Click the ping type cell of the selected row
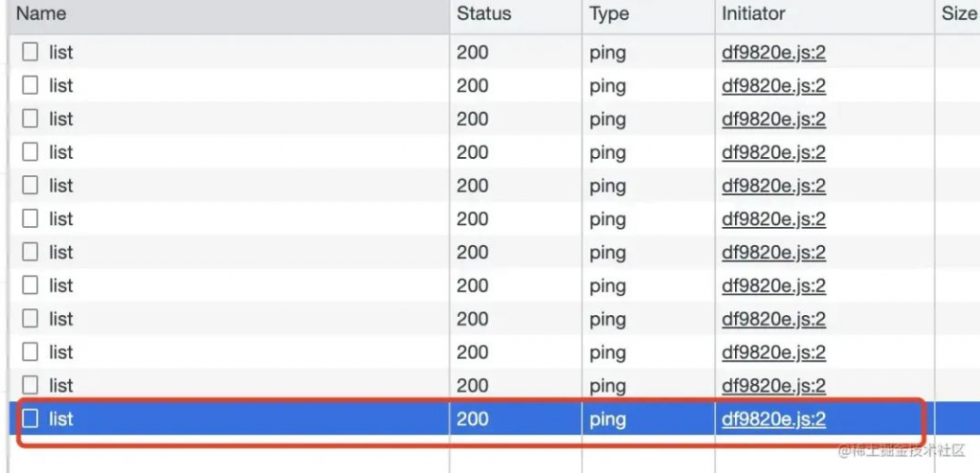This screenshot has height=473, width=980. tap(608, 419)
